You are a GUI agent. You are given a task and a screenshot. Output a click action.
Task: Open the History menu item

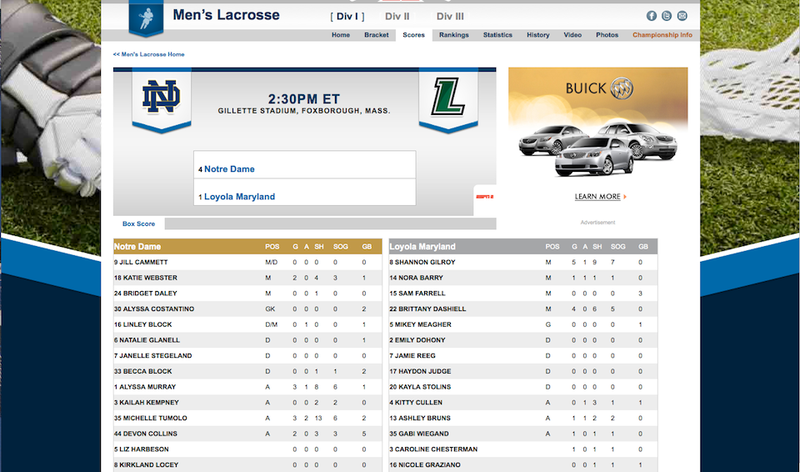point(538,35)
